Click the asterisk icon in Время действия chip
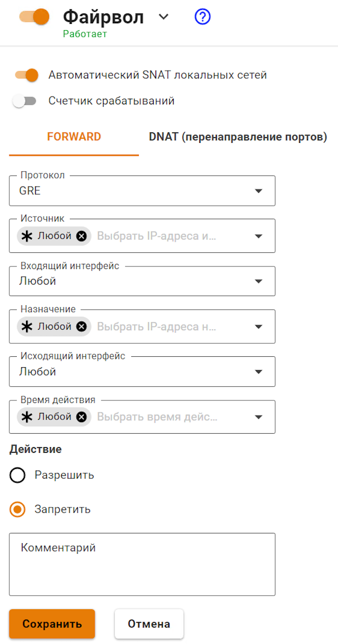Screen dimensions: 338x644 coord(27,417)
